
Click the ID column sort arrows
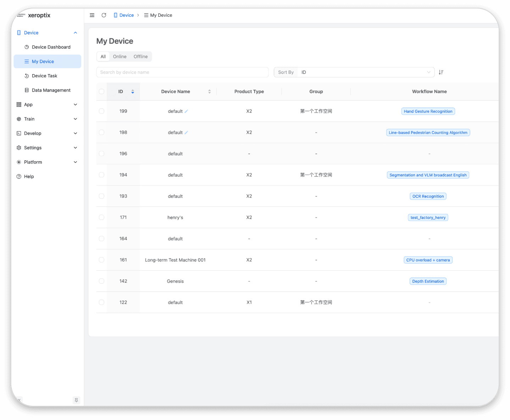133,92
